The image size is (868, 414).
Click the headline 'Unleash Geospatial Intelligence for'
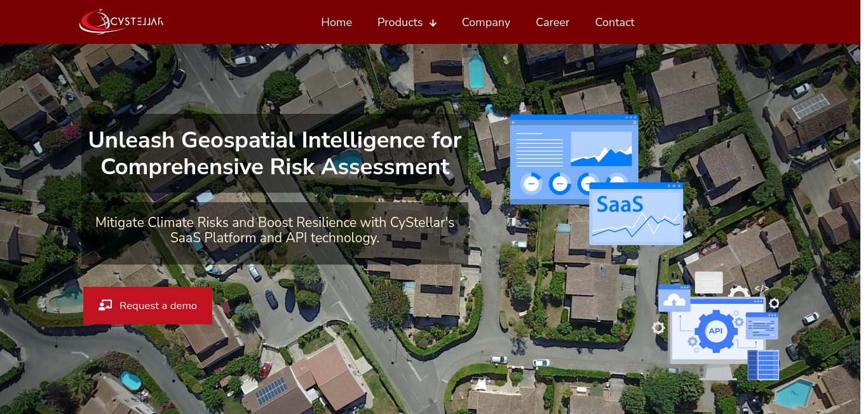pos(275,140)
